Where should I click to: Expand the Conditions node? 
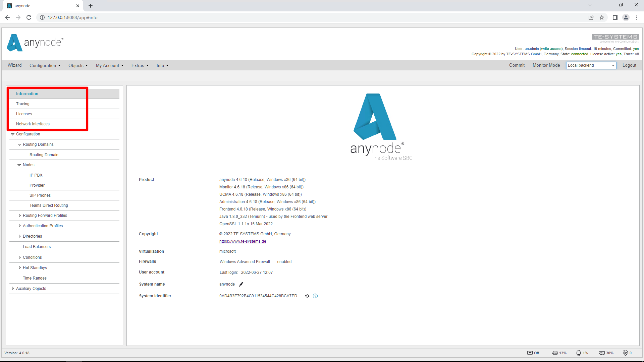[x=19, y=257]
